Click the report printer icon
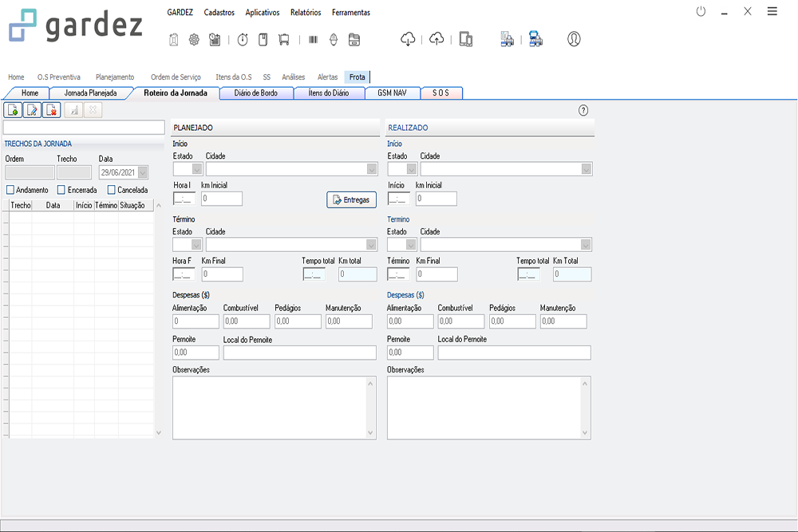 click(x=507, y=38)
